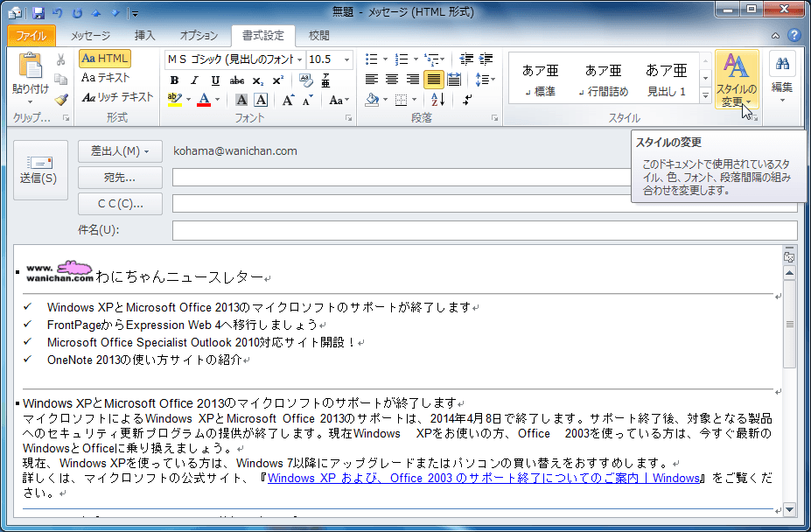Click the Shrink Font icon
This screenshot has height=532, width=811.
(308, 100)
